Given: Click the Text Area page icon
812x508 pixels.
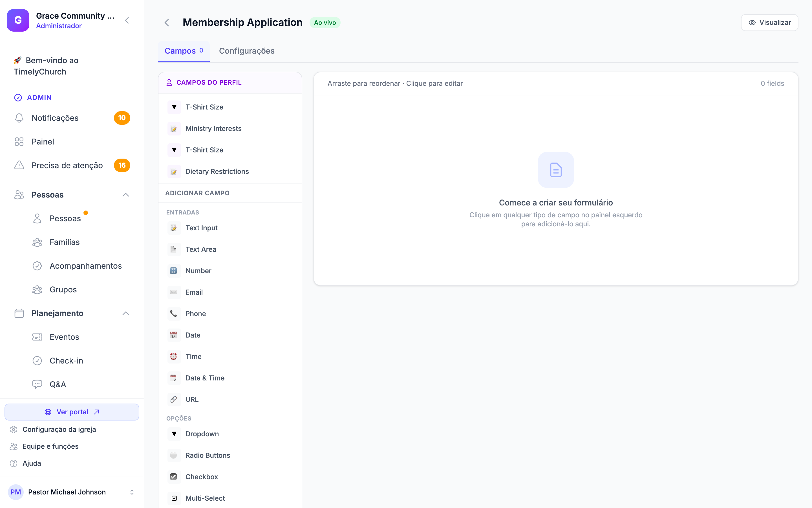Looking at the screenshot, I should click(174, 249).
